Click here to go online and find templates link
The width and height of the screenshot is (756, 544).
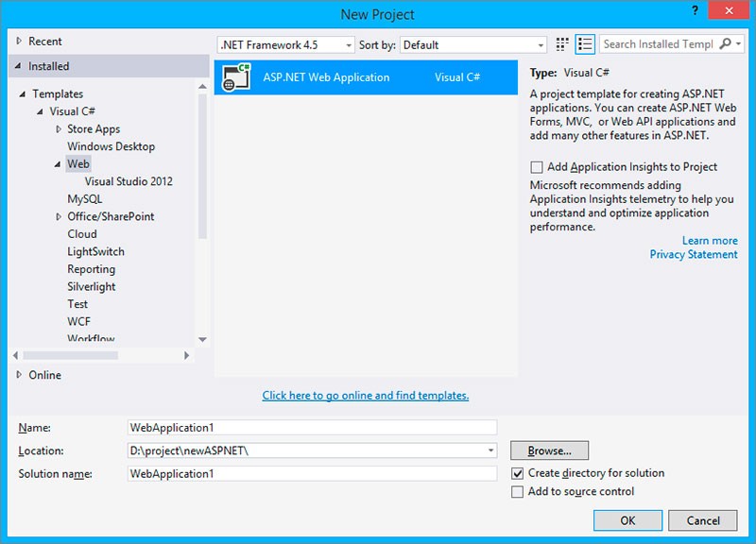[366, 396]
